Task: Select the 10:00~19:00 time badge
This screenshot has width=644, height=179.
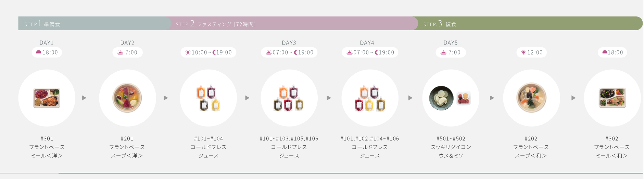Action: [x=209, y=52]
